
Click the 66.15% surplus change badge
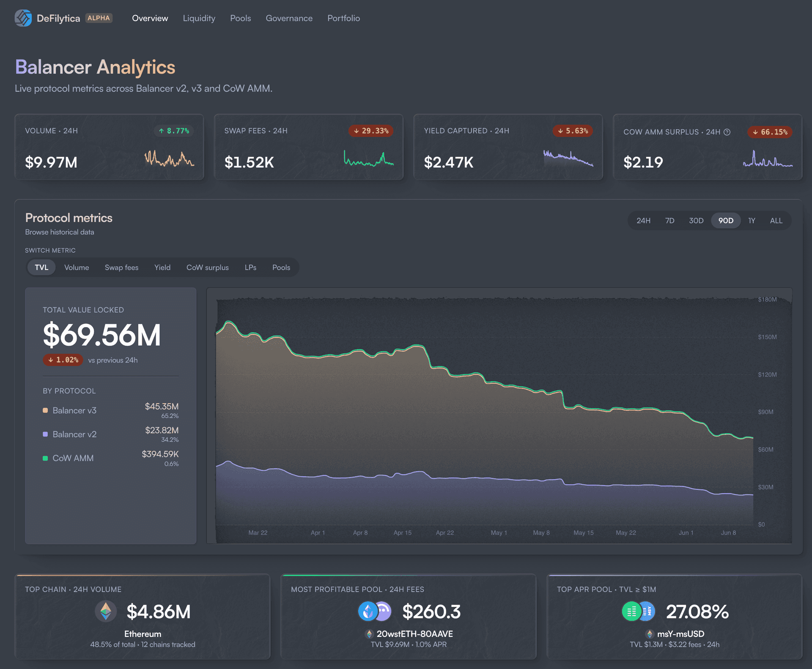click(770, 132)
